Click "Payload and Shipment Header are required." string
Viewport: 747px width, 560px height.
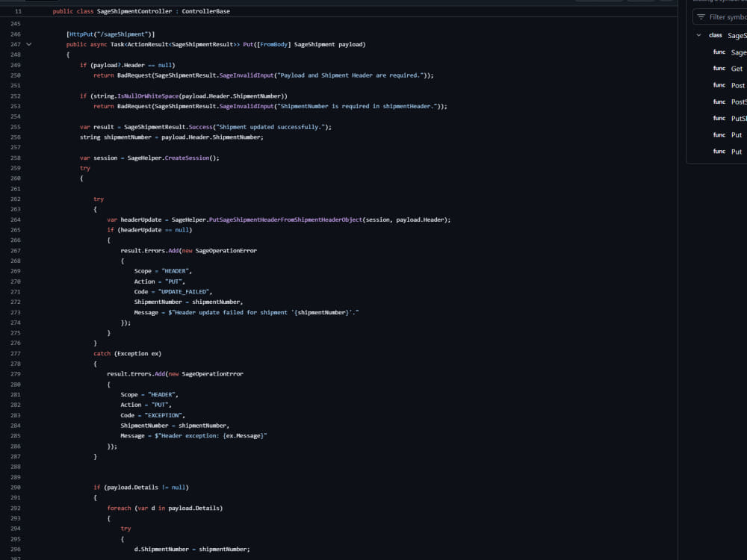pyautogui.click(x=350, y=75)
